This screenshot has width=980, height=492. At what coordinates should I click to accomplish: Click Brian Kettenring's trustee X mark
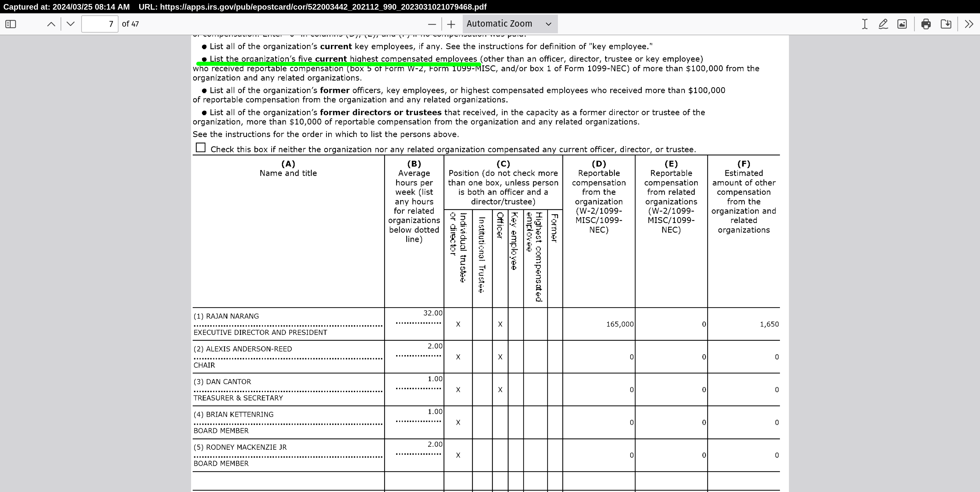pos(458,422)
